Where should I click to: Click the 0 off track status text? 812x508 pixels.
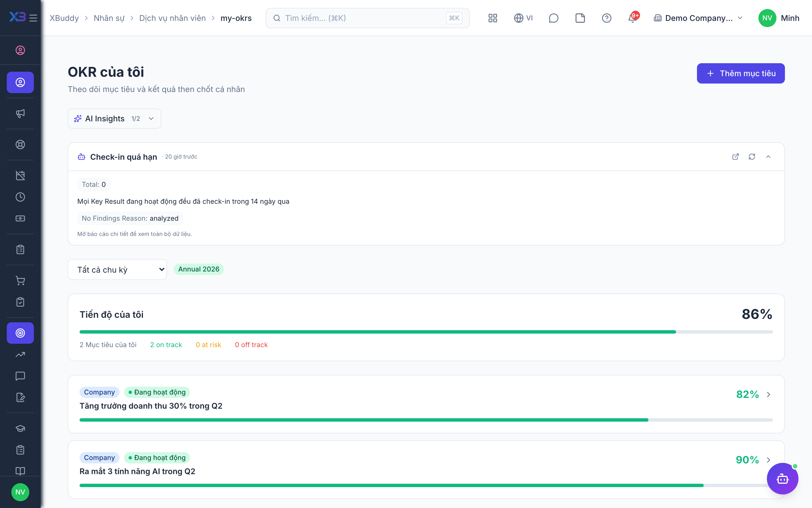click(251, 345)
